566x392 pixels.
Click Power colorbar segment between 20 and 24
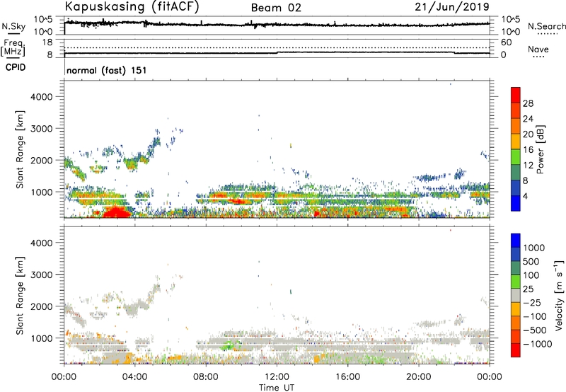point(516,126)
